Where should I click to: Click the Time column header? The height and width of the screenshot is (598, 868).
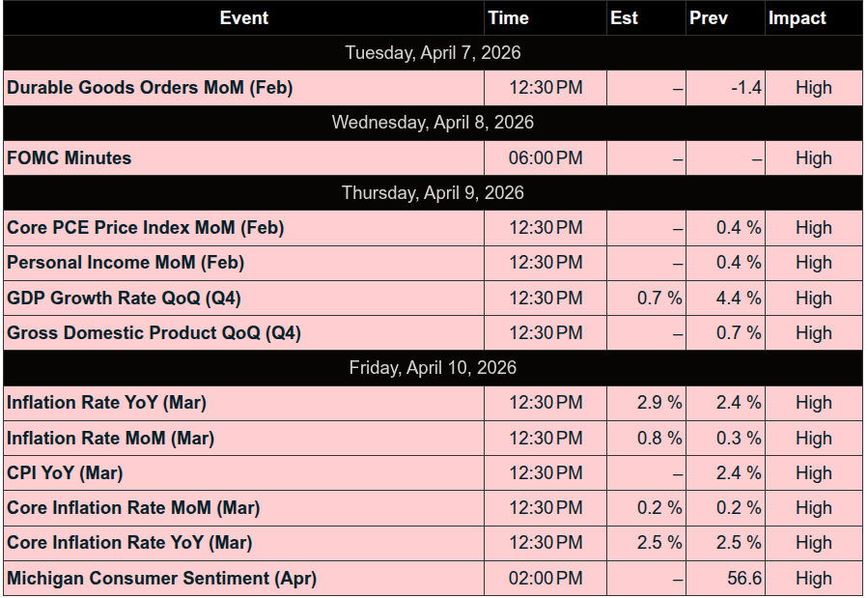coord(509,17)
